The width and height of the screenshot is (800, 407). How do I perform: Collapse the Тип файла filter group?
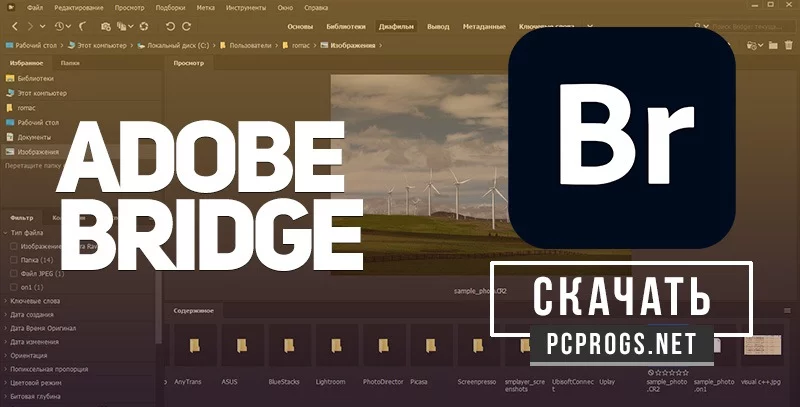[6, 233]
